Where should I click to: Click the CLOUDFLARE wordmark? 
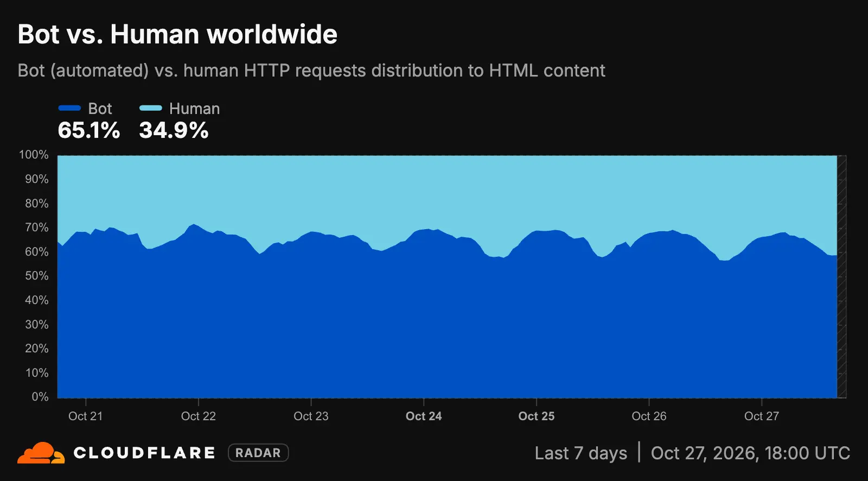pyautogui.click(x=144, y=453)
